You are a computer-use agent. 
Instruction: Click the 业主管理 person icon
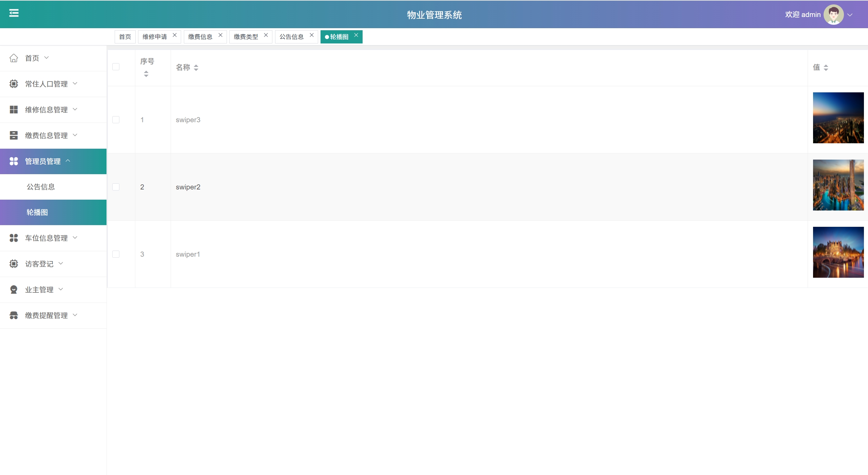click(x=14, y=290)
